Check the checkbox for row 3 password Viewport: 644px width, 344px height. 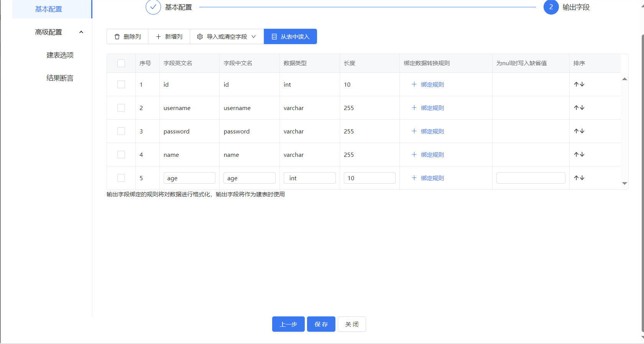[x=121, y=131]
